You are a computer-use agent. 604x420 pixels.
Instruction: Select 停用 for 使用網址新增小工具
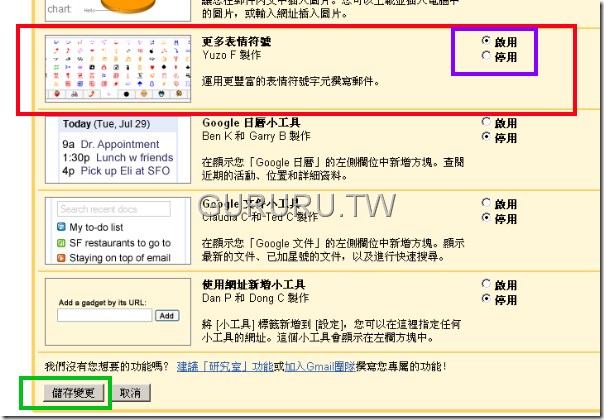point(486,299)
